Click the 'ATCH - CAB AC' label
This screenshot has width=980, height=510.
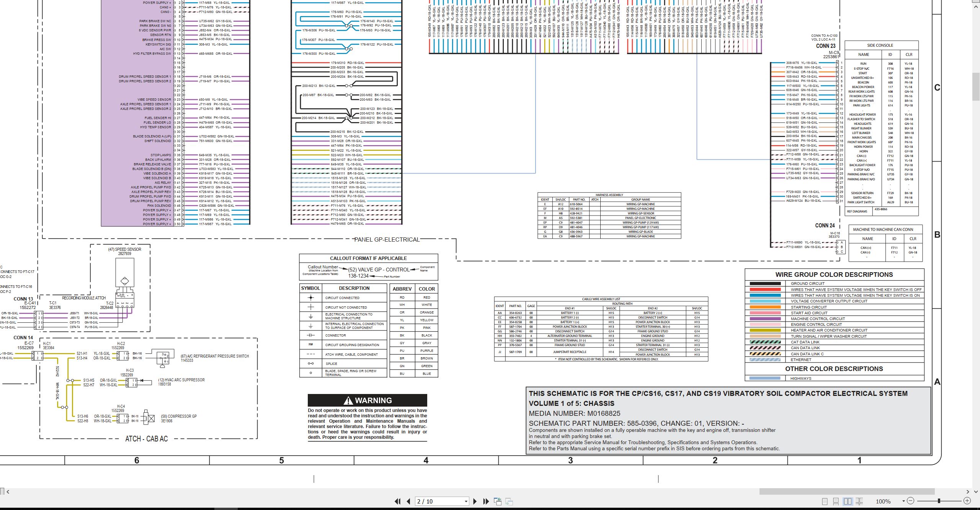146,439
